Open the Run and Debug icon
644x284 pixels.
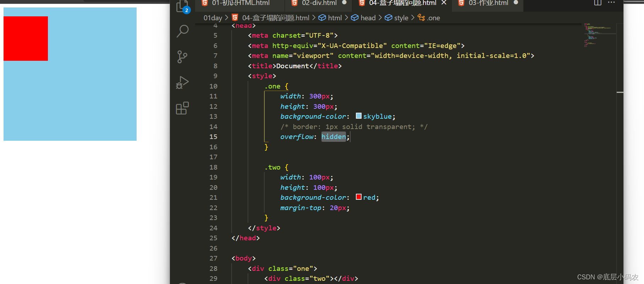pyautogui.click(x=182, y=82)
